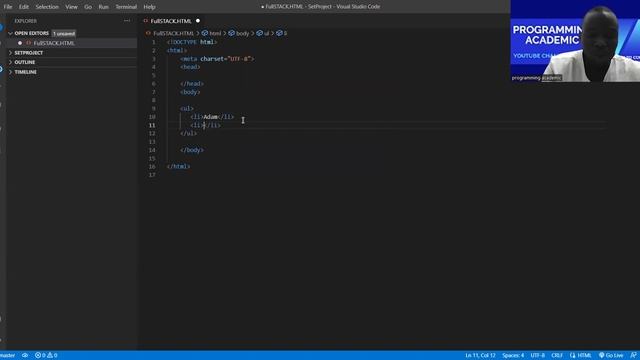Close the FullSTACK.HTML tab via unsaved dot

[198, 21]
